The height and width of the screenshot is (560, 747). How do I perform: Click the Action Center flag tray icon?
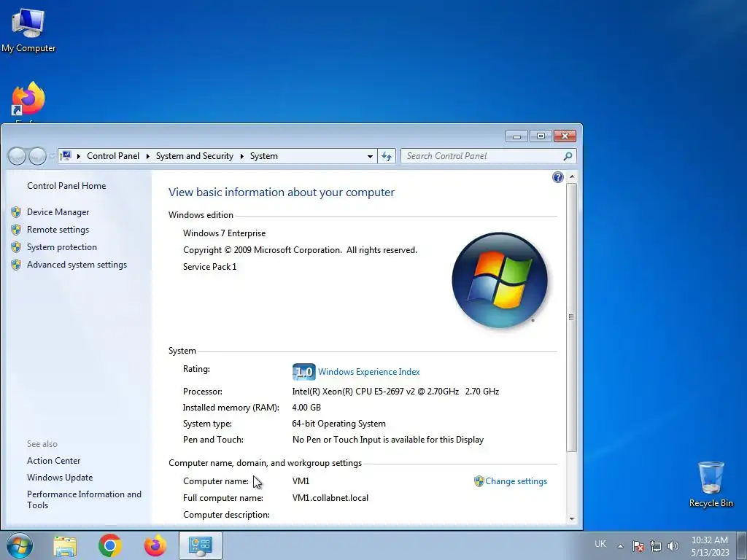pos(638,546)
